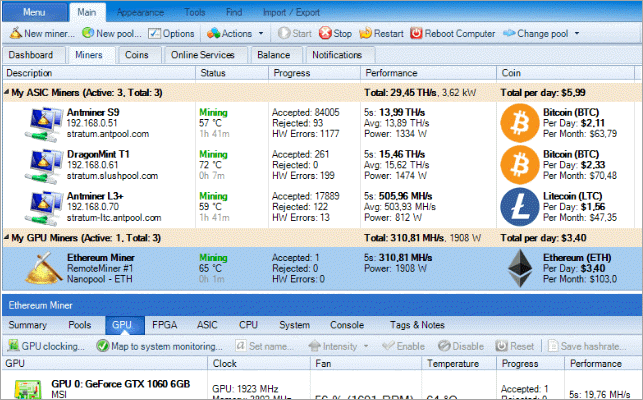The image size is (643, 400).
Task: Select the DragonMint T1 computer icon
Action: [43, 165]
